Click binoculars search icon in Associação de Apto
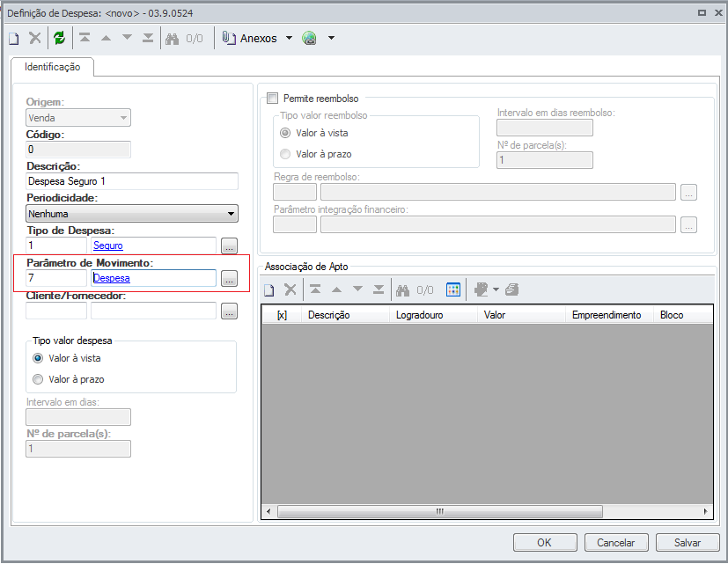This screenshot has height=564, width=728. [402, 290]
